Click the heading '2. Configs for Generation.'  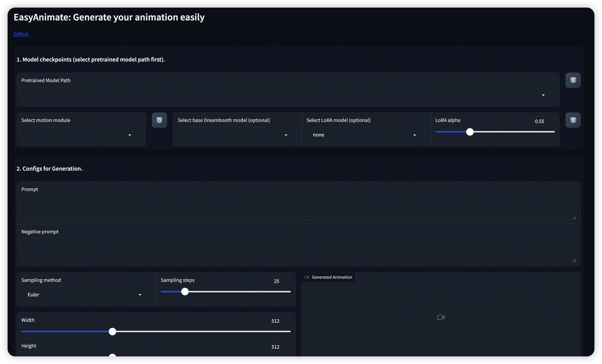[x=49, y=169]
